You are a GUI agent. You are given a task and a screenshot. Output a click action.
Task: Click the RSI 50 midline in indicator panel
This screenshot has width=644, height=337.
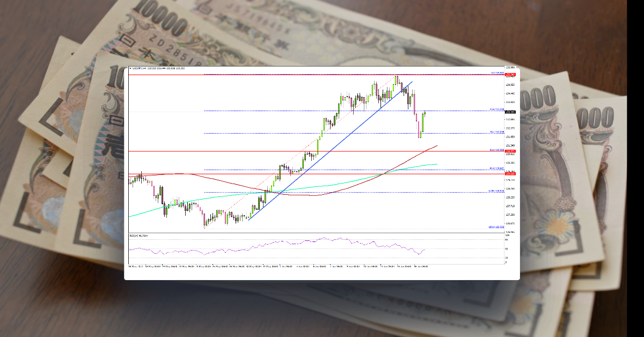pyautogui.click(x=322, y=250)
